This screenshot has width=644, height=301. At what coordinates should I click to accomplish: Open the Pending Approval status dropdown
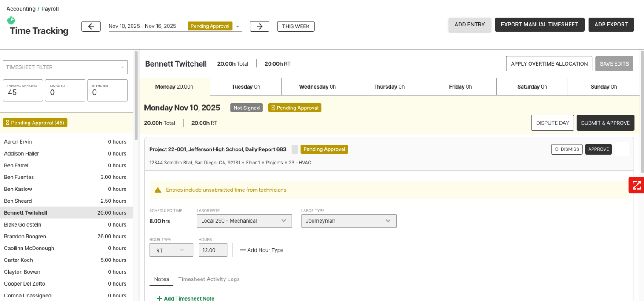(238, 26)
